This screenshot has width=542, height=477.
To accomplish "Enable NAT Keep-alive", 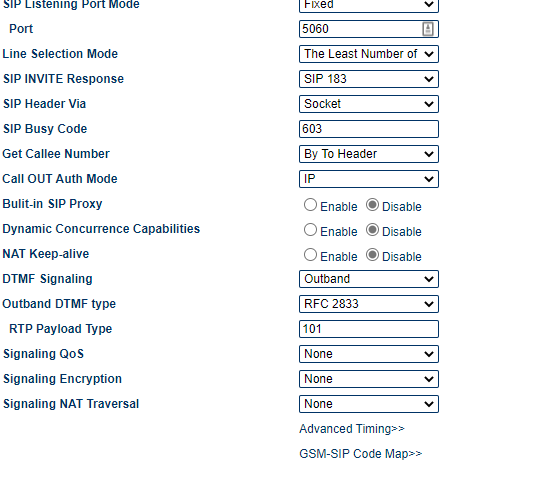I will pyautogui.click(x=310, y=255).
